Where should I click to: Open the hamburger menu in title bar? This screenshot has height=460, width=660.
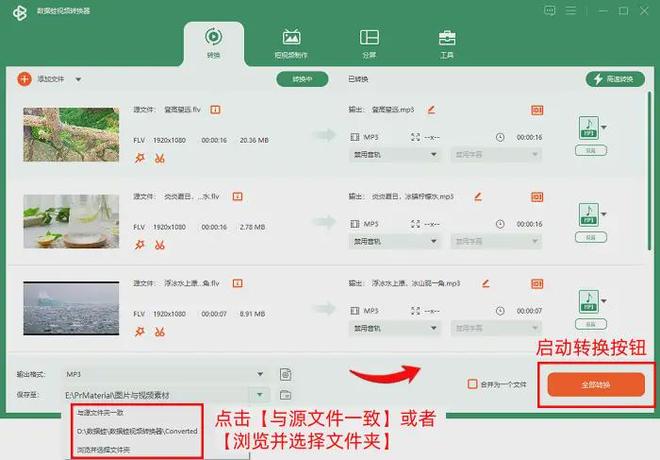(571, 10)
